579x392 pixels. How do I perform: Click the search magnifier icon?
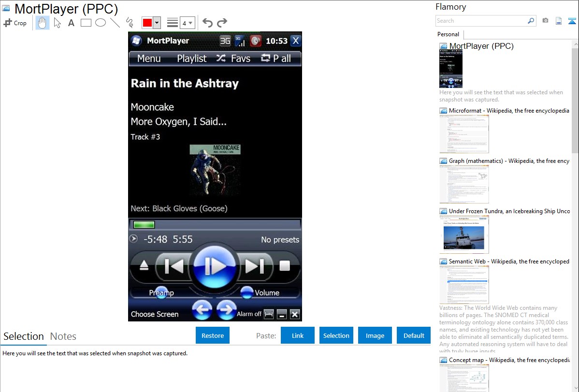[x=531, y=21]
